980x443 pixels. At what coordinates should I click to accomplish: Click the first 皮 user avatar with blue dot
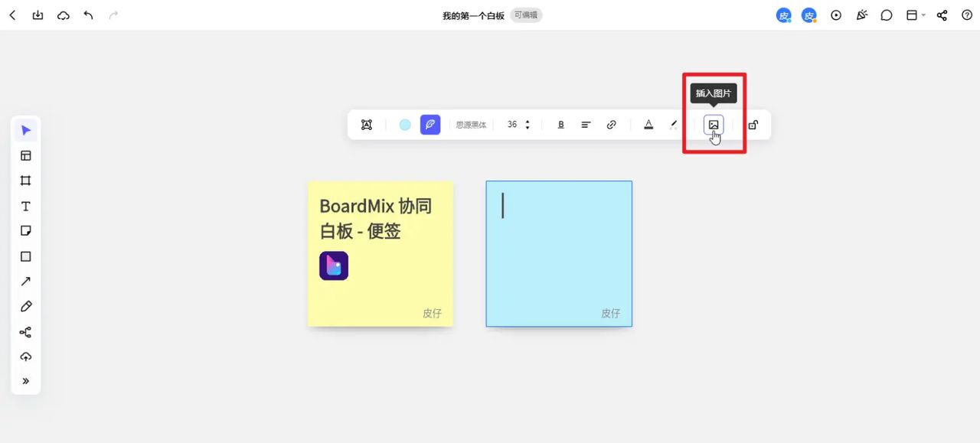(x=784, y=15)
